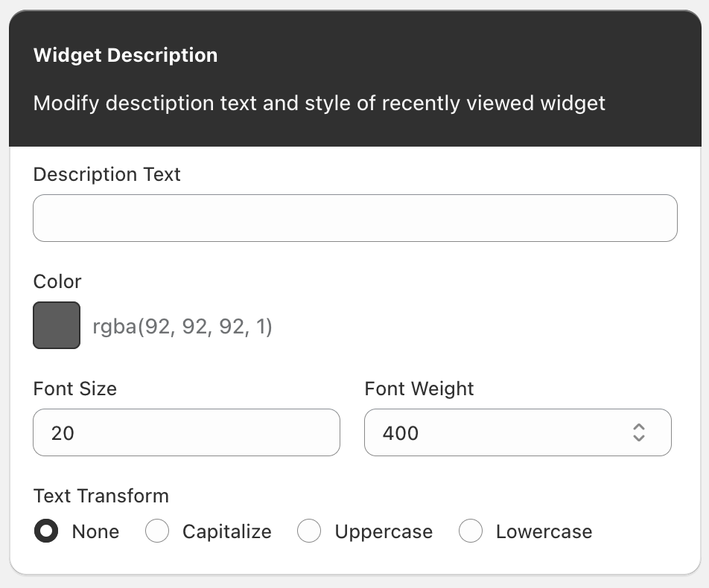Screen dimensions: 709x588
Task: Click the Widget Description heading
Action: coord(125,55)
